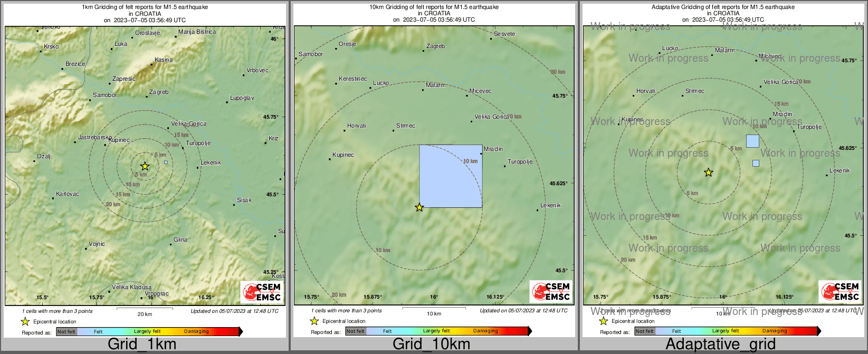Click the 'Not felt' segment in the Adaptative_grid legend
868x354 pixels.
click(x=645, y=331)
